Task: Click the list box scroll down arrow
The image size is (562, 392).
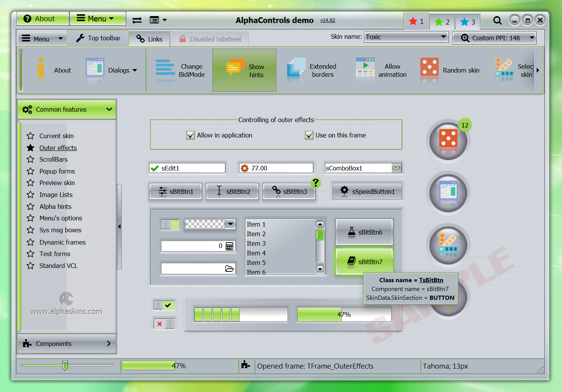Action: 320,269
